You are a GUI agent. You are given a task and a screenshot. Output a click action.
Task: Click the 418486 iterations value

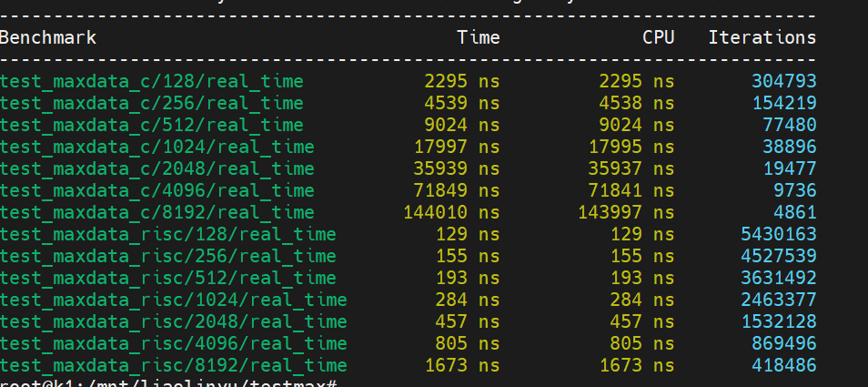[x=784, y=366]
